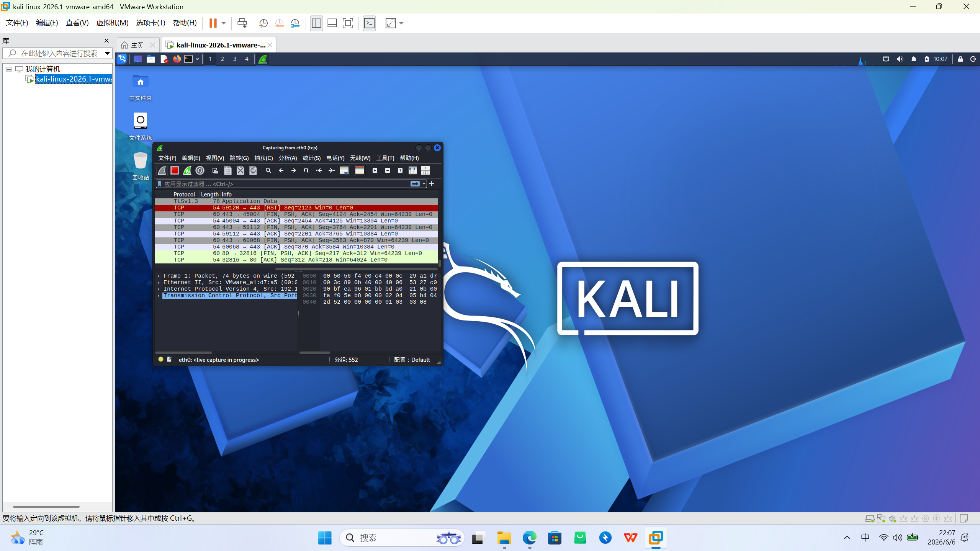Expand the Frame 1 details row
980x551 pixels.
(159, 276)
